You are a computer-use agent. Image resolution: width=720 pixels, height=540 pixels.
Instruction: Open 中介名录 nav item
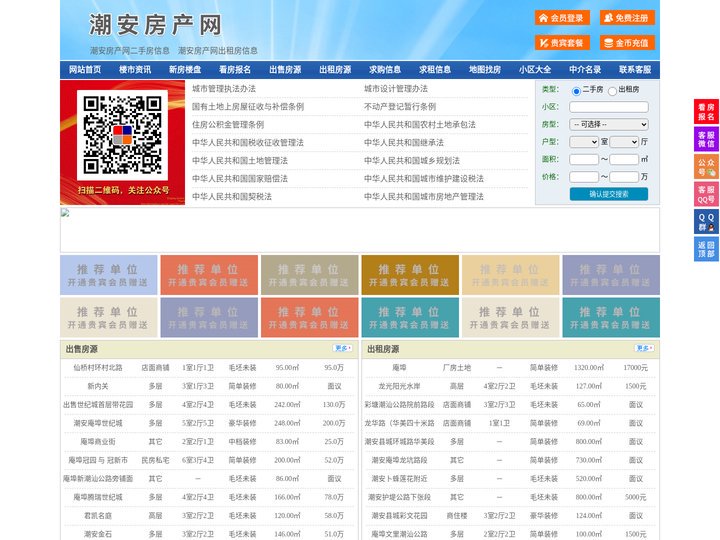pyautogui.click(x=585, y=70)
